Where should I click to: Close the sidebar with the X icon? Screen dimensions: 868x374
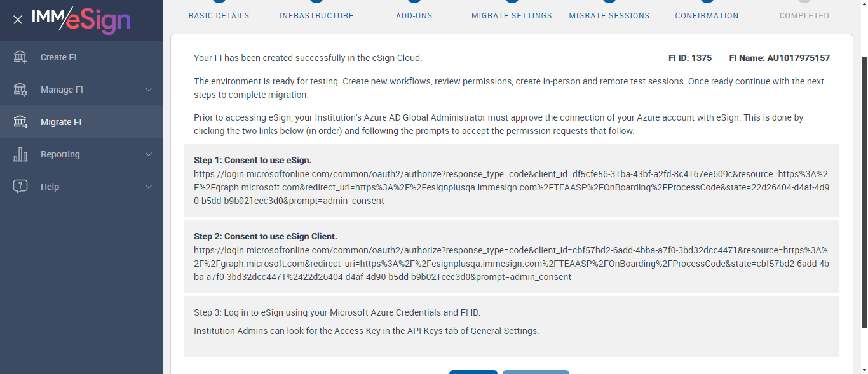click(18, 20)
